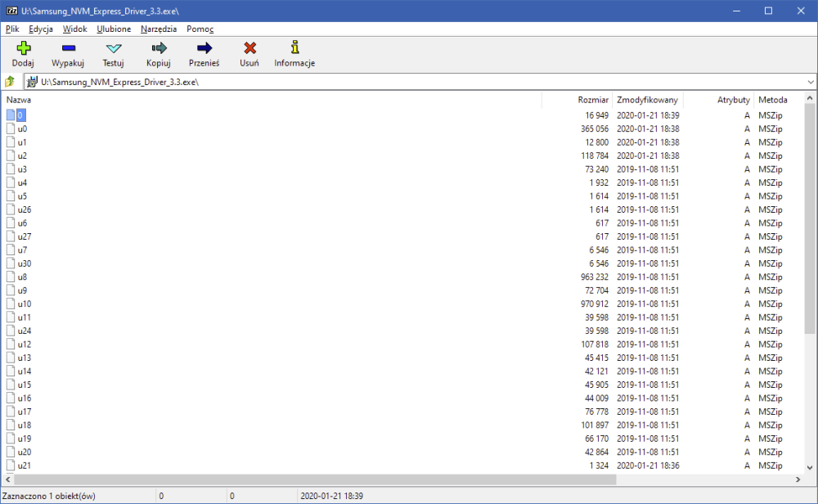This screenshot has height=504, width=818.
Task: Click the Przenieś (Move) blue arrow icon
Action: pyautogui.click(x=204, y=48)
